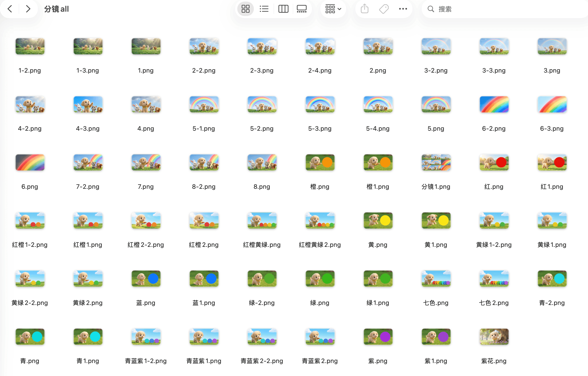Switch to column view

(283, 9)
